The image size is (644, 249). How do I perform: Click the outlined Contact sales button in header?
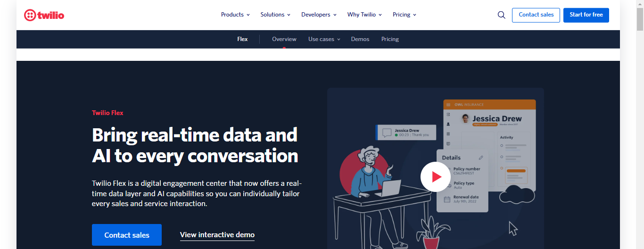(x=536, y=15)
